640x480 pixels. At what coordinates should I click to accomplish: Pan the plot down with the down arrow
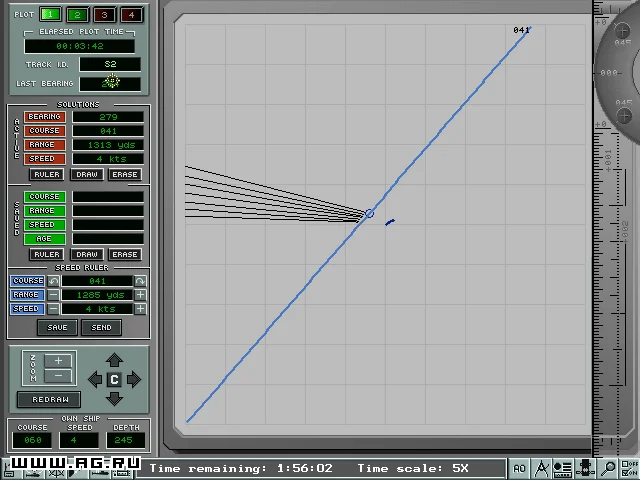tap(114, 399)
